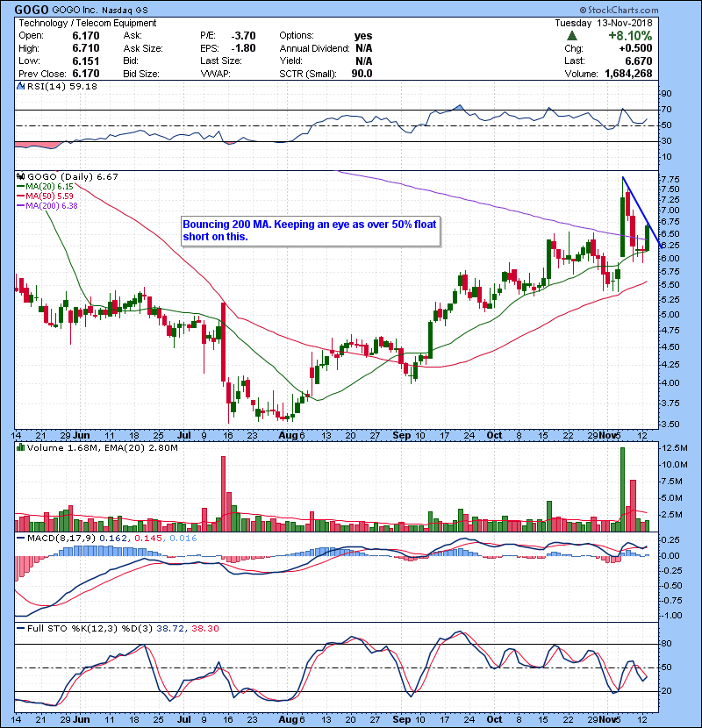The image size is (702, 728).
Task: Click the Tuesday 13-Nov-2018 date text
Action: tap(627, 23)
